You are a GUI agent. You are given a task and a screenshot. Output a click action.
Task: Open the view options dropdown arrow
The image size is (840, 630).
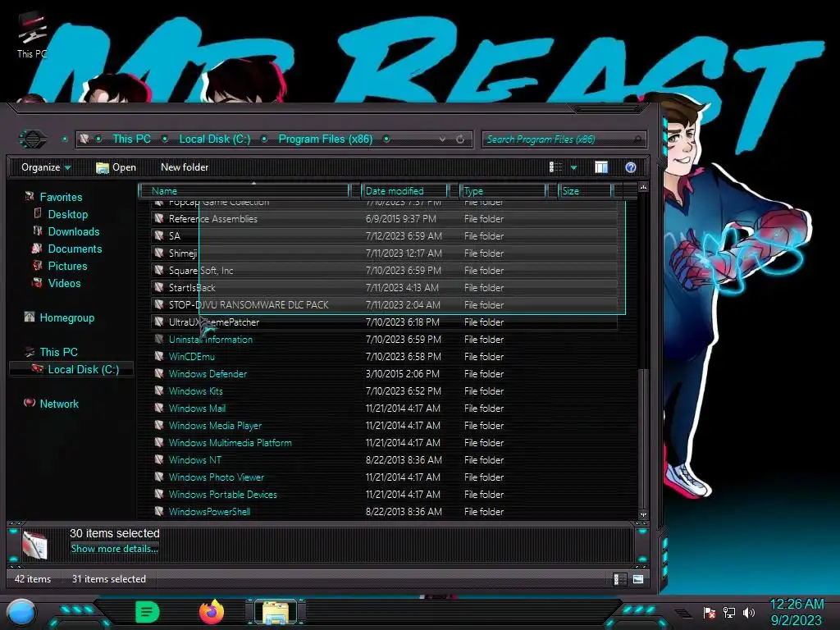[573, 167]
